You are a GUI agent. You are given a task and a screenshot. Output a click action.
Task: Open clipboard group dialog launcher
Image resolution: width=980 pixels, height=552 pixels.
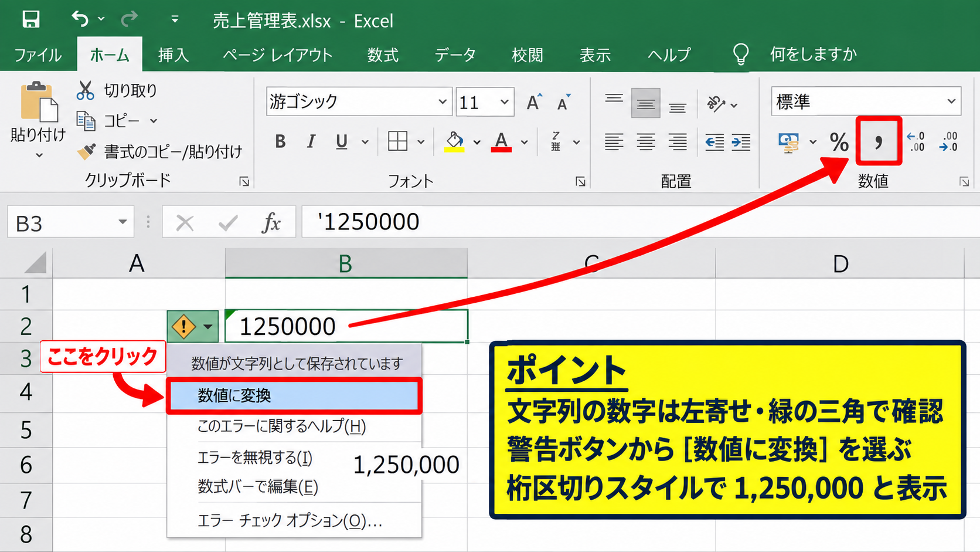[x=244, y=182]
